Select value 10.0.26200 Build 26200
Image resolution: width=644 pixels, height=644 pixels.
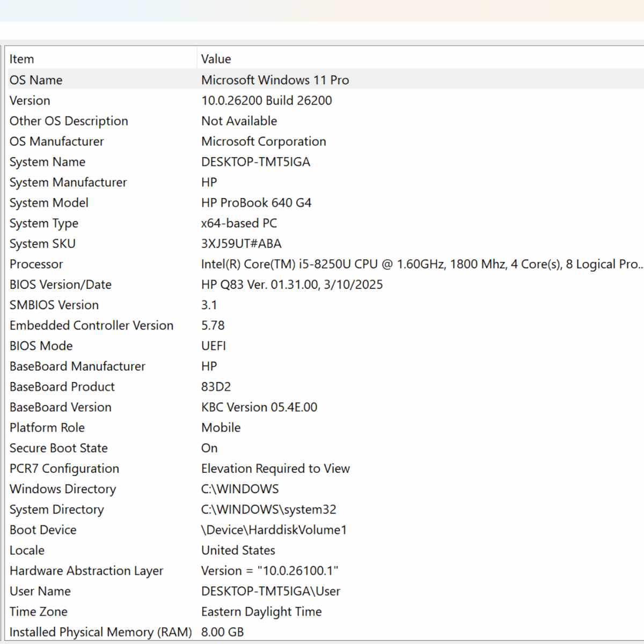coord(267,100)
